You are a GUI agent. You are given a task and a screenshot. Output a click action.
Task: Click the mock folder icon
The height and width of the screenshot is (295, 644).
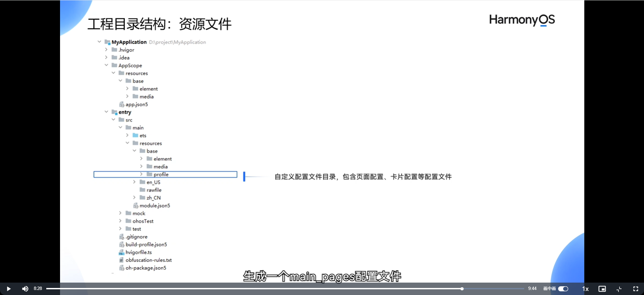[x=128, y=213]
